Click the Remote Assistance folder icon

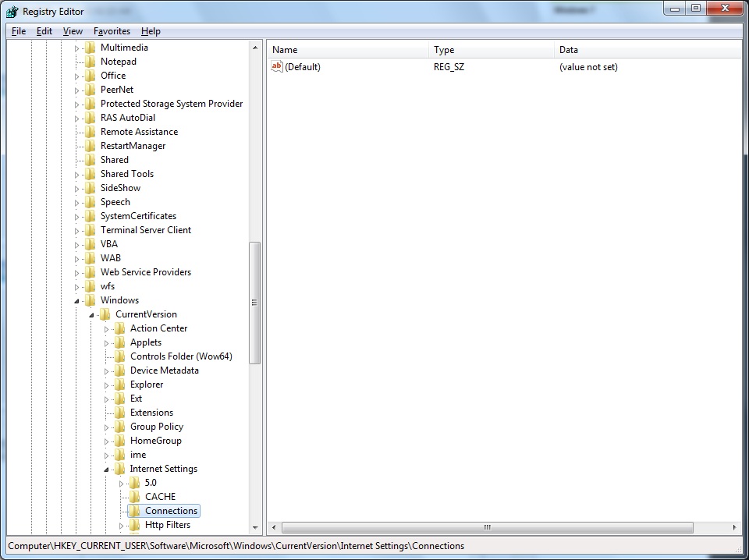click(x=91, y=132)
